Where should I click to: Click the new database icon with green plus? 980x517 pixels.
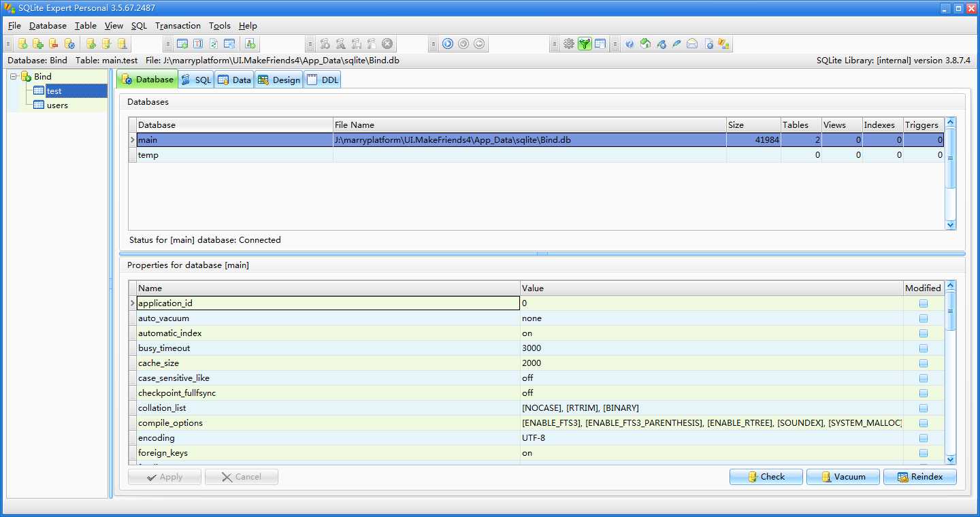(38, 44)
